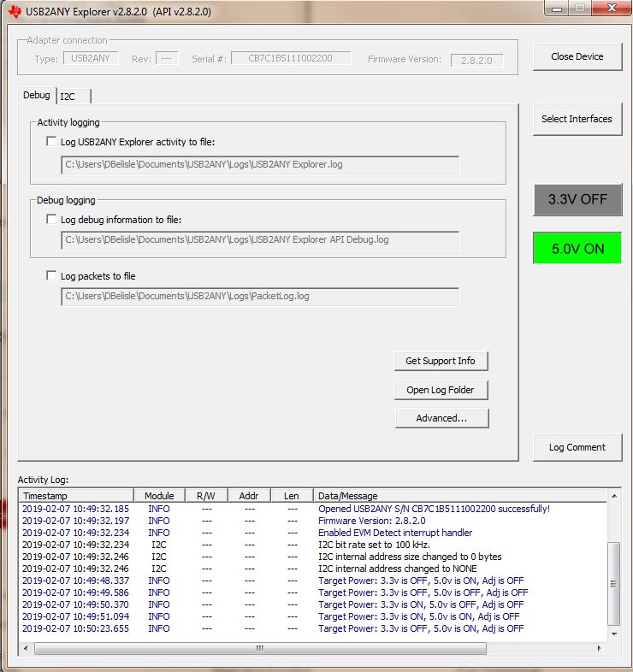This screenshot has height=672, width=633.
Task: Click timestamp 2019-02-07 10:49:49.586
Action: (75, 592)
